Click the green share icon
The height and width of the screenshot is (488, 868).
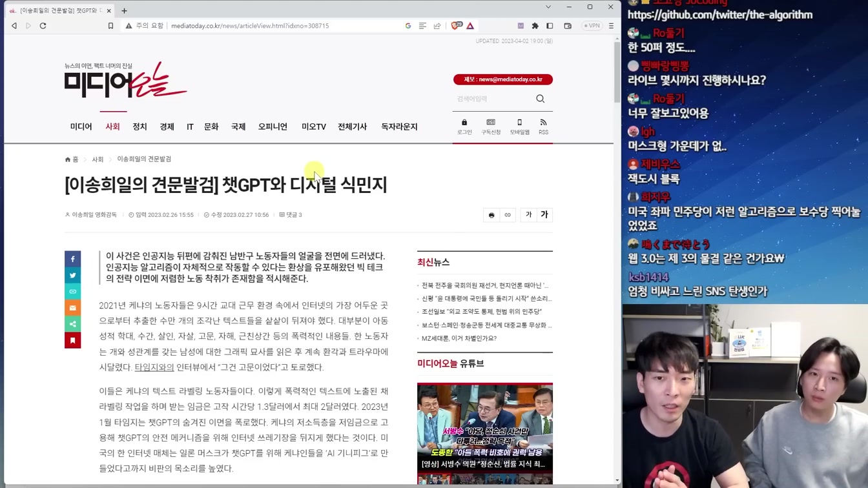[73, 324]
